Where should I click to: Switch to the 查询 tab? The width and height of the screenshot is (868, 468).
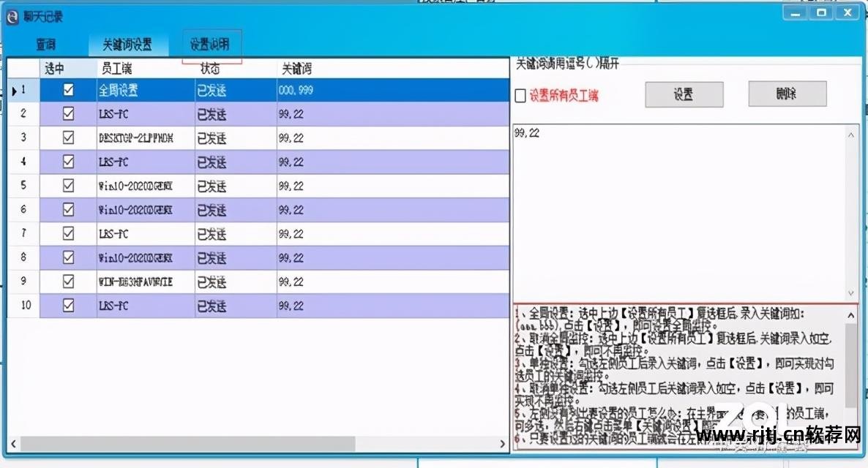tap(45, 44)
